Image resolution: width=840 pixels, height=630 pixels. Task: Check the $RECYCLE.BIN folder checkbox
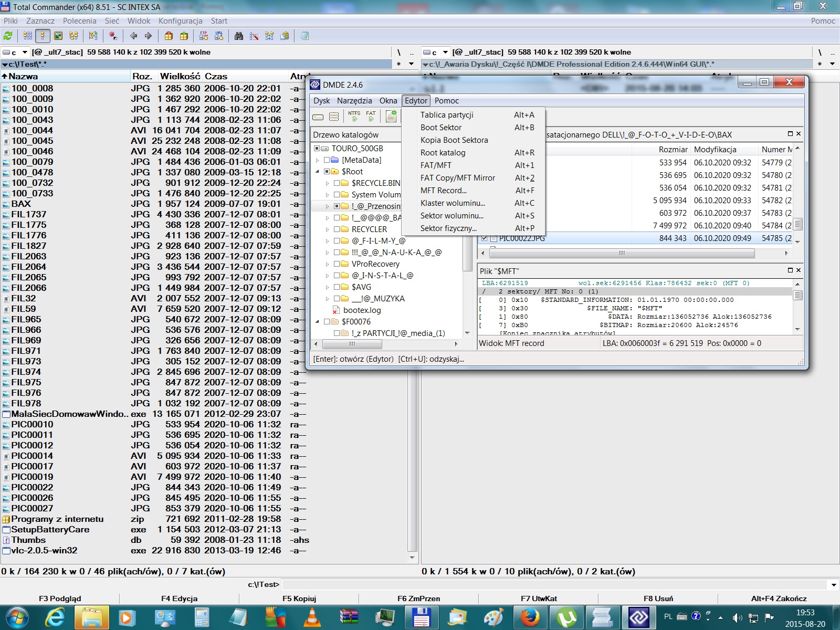(337, 183)
